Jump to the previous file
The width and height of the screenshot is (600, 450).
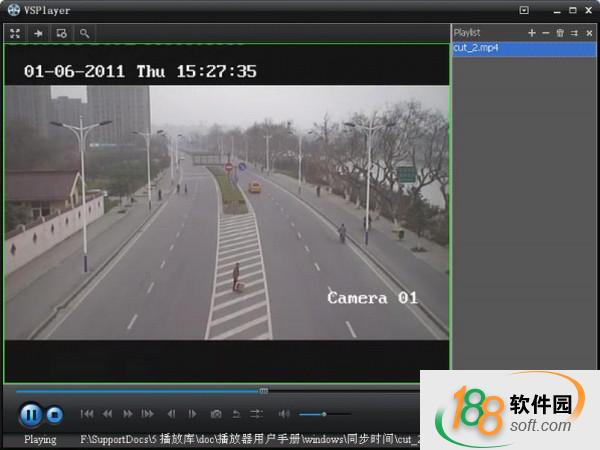(x=87, y=414)
